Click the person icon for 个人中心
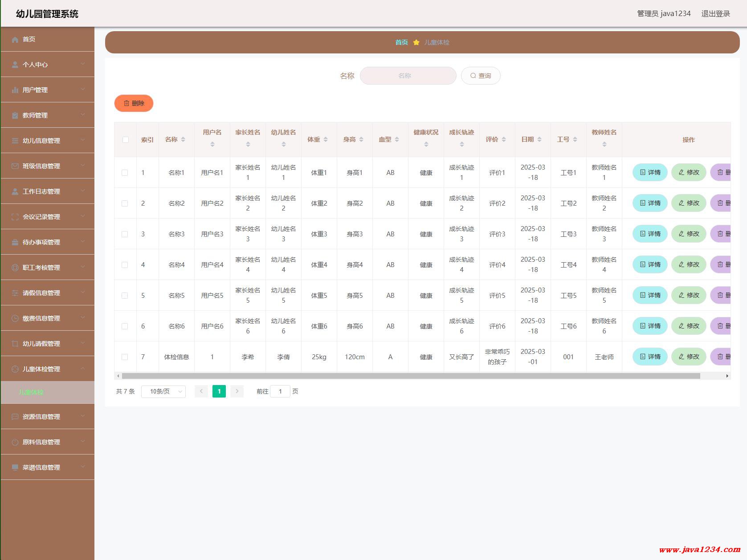Screen dimensions: 747x560 (15, 65)
